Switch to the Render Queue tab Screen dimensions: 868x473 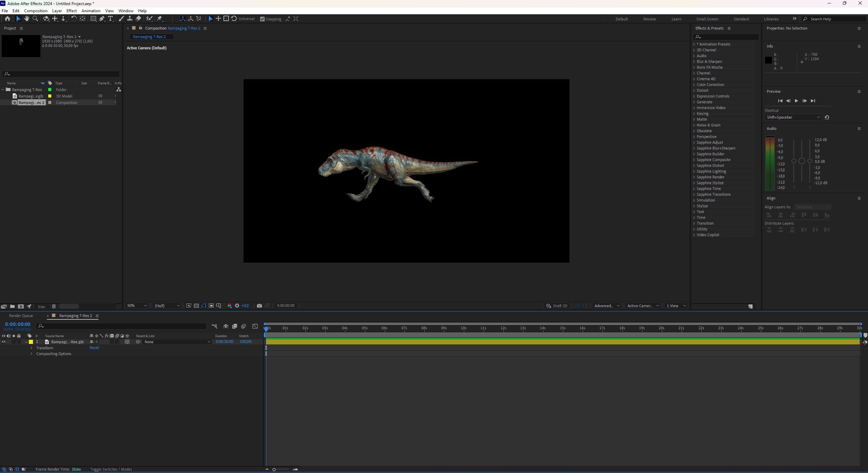point(21,316)
